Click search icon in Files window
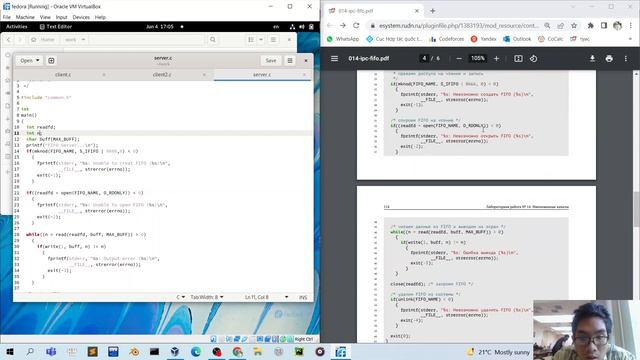 pos(213,40)
